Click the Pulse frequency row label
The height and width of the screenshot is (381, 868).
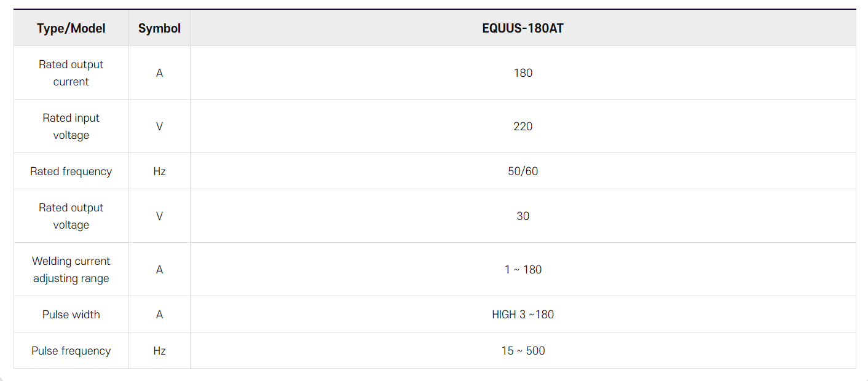point(71,351)
